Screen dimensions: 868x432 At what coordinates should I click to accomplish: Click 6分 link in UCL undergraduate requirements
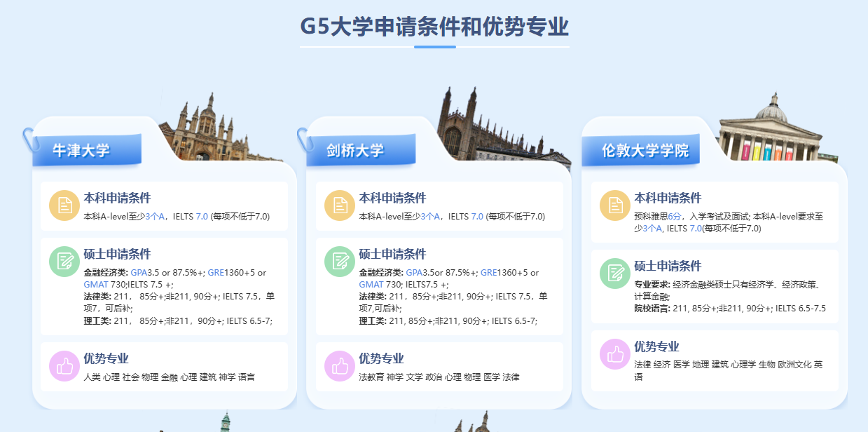674,217
